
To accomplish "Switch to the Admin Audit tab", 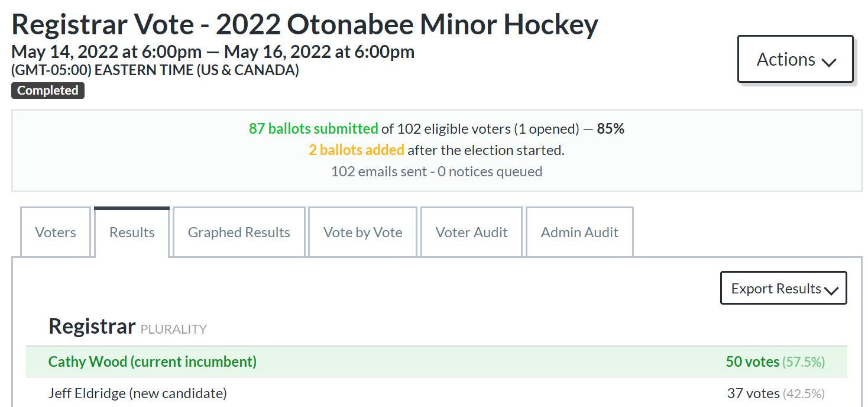I will [579, 232].
